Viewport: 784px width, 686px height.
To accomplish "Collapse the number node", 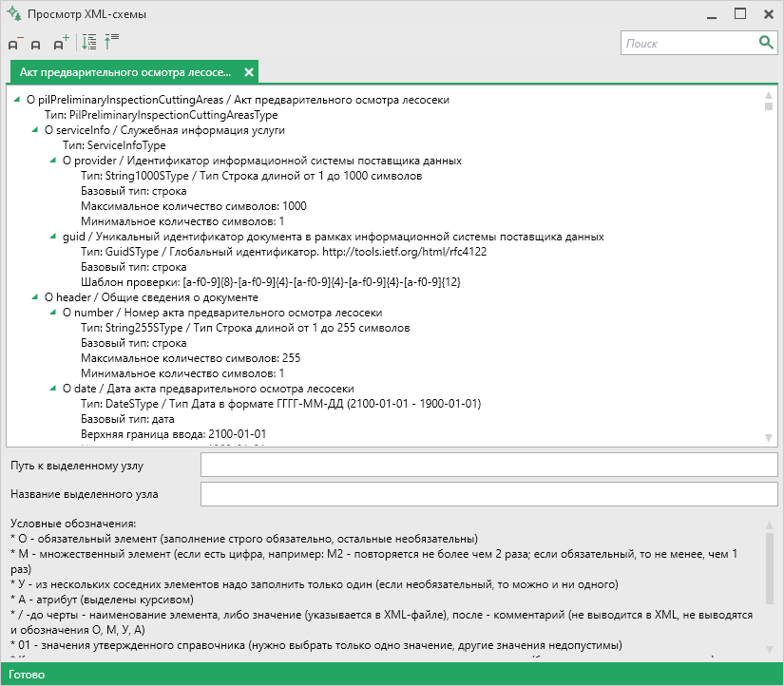I will tap(52, 313).
